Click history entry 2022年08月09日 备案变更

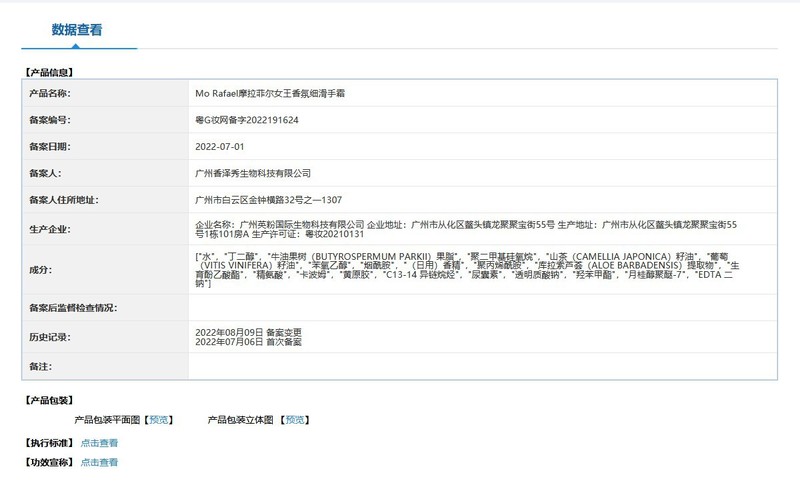point(248,332)
